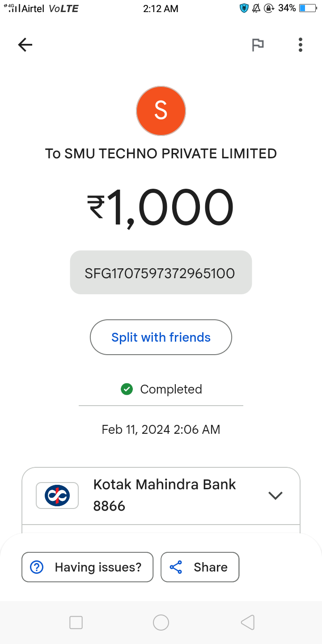This screenshot has width=322, height=644.
Task: Tap To SMU TECHNO PRIVATE LIMITED name
Action: (161, 154)
